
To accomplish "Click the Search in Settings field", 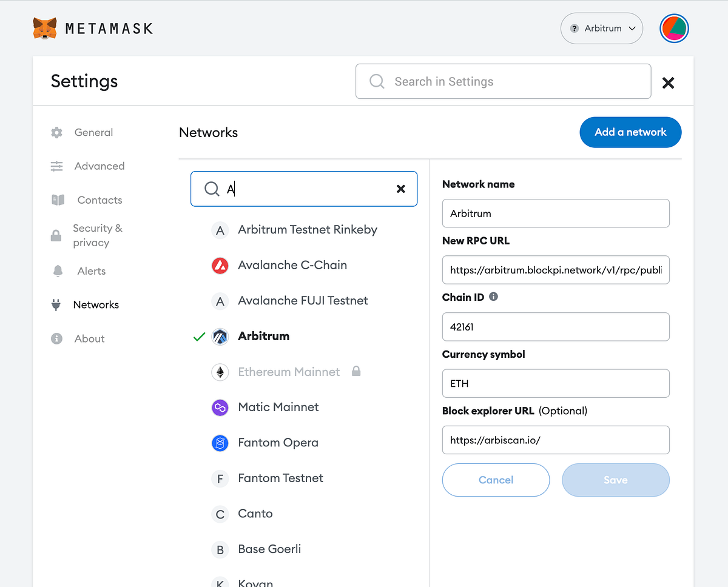I will click(503, 81).
